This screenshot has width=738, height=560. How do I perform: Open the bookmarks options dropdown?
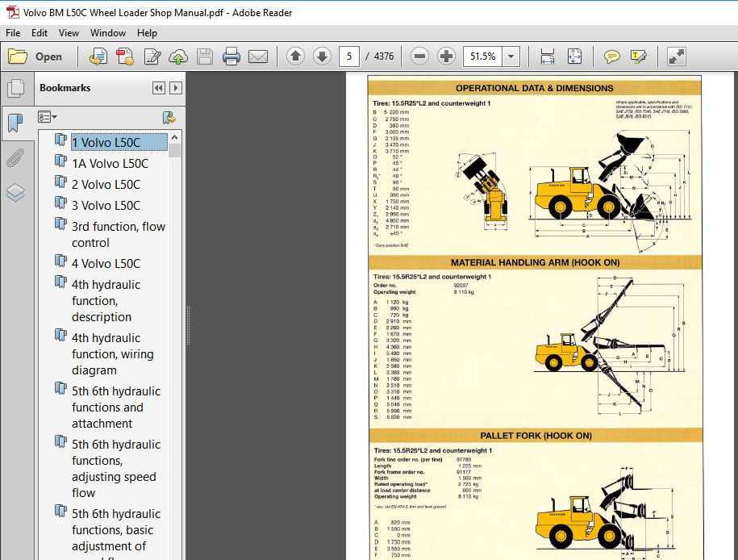click(47, 117)
